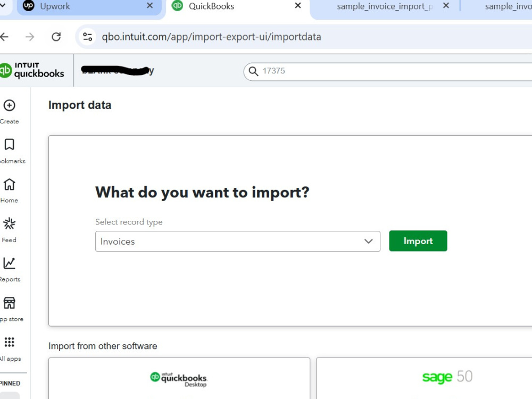
Task: Close the sample_invoice_import_p tab
Action: (446, 5)
